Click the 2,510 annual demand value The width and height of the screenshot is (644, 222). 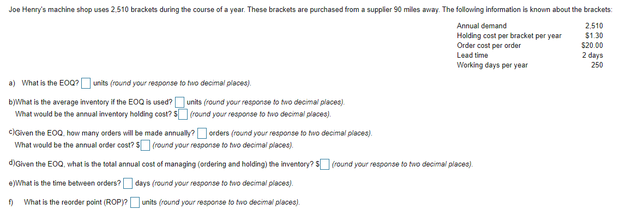point(593,26)
